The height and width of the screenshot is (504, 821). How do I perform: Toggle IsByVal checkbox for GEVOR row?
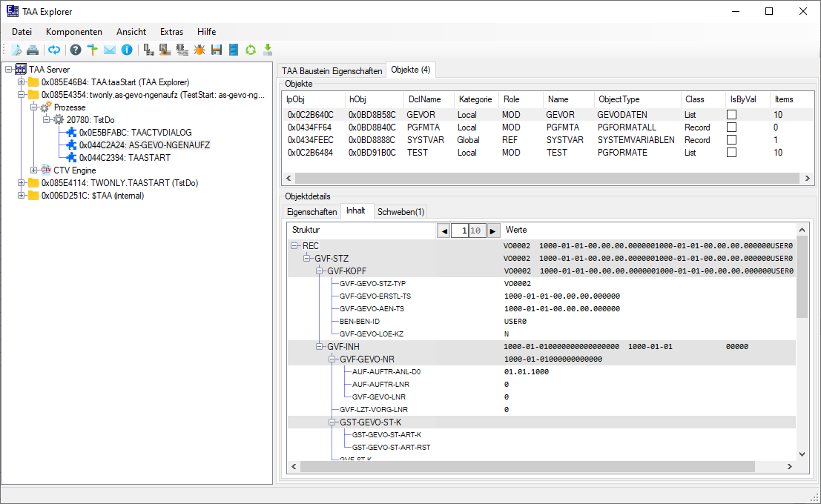point(731,115)
